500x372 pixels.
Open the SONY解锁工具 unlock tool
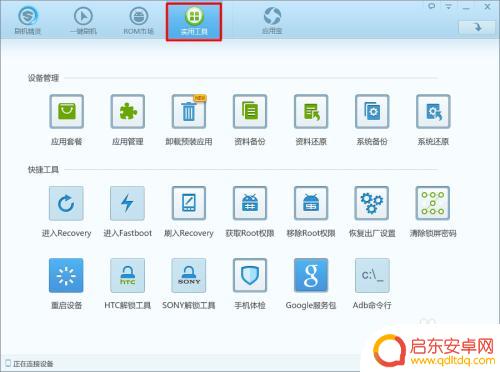(x=189, y=275)
